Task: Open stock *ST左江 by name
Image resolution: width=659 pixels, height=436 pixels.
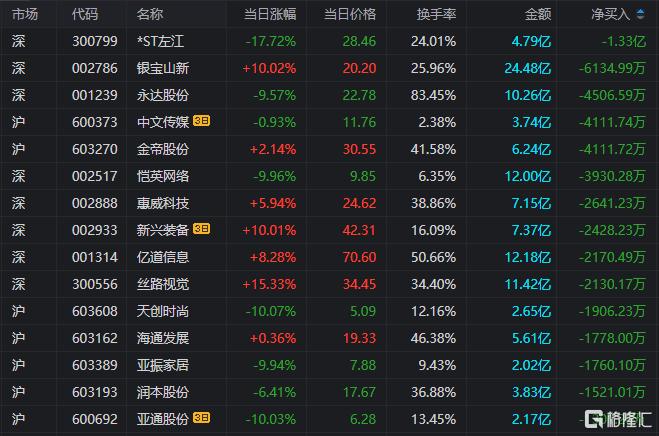Action: coord(161,41)
